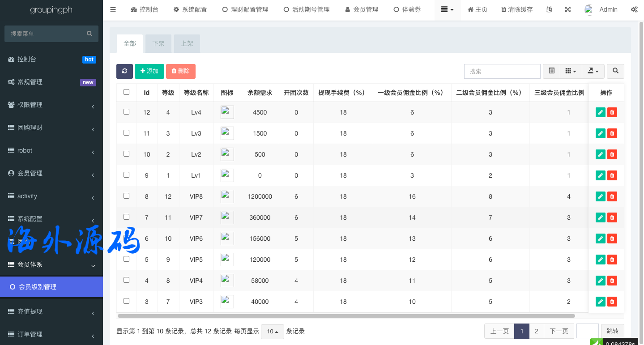
Task: Delete the VIP8 row using trash icon
Action: tap(612, 196)
